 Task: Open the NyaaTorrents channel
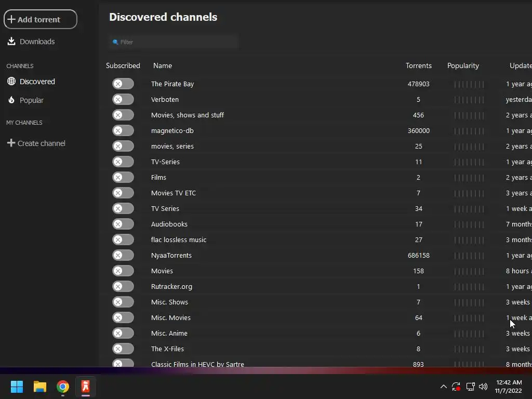tap(171, 256)
